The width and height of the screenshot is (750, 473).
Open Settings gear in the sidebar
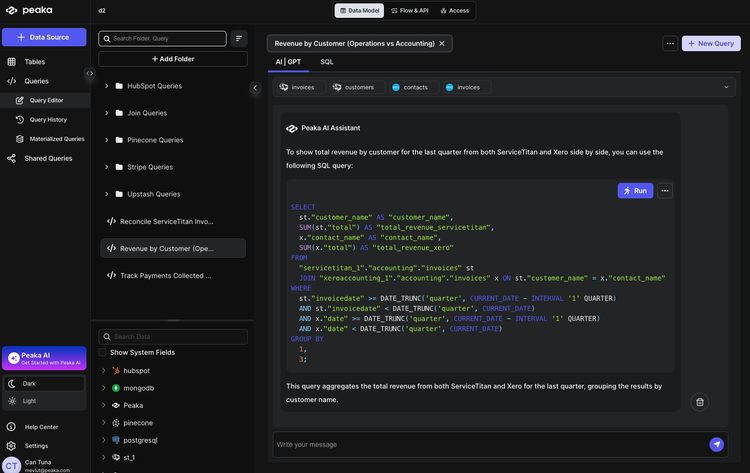pyautogui.click(x=36, y=445)
